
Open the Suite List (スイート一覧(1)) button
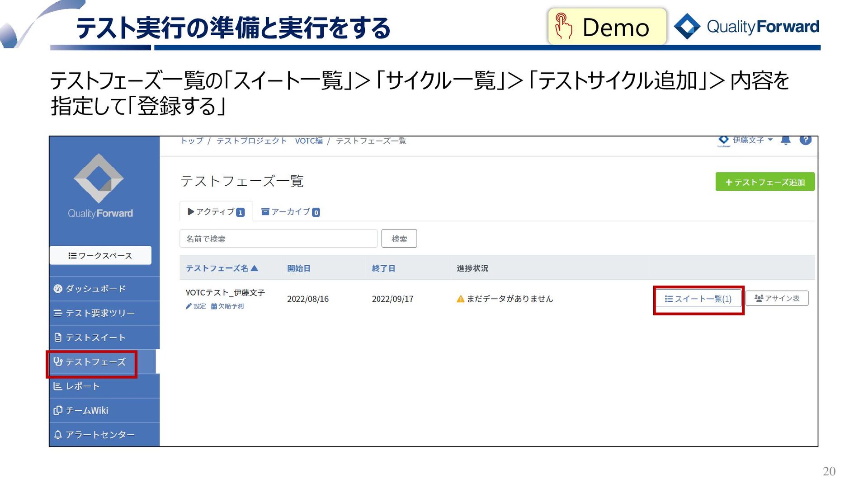[x=698, y=299]
